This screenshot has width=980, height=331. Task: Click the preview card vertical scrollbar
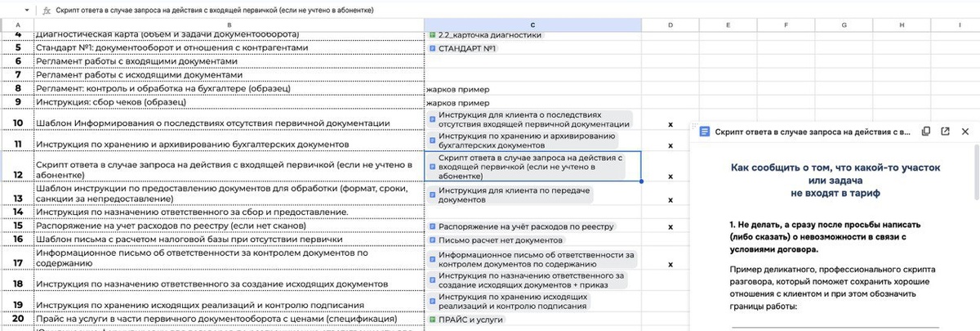[x=977, y=172]
